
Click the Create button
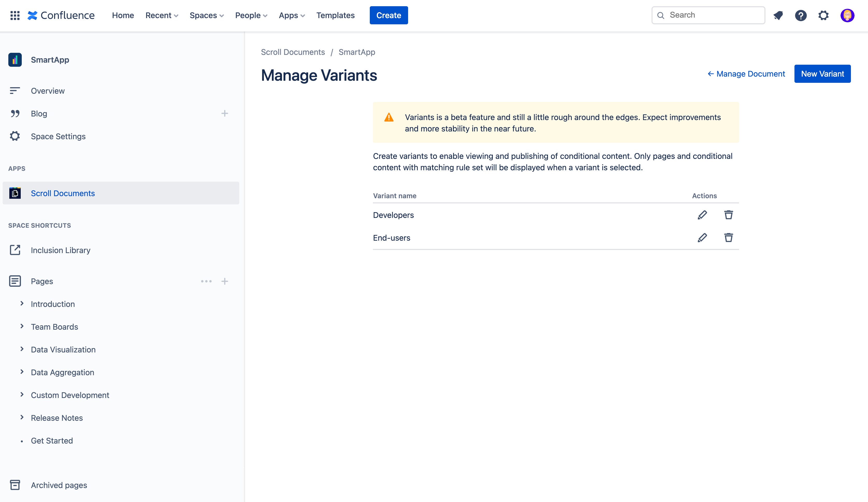coord(388,15)
